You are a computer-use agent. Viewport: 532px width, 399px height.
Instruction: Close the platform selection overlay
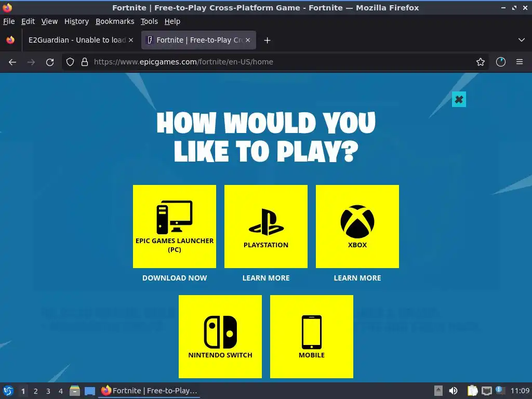(x=459, y=99)
